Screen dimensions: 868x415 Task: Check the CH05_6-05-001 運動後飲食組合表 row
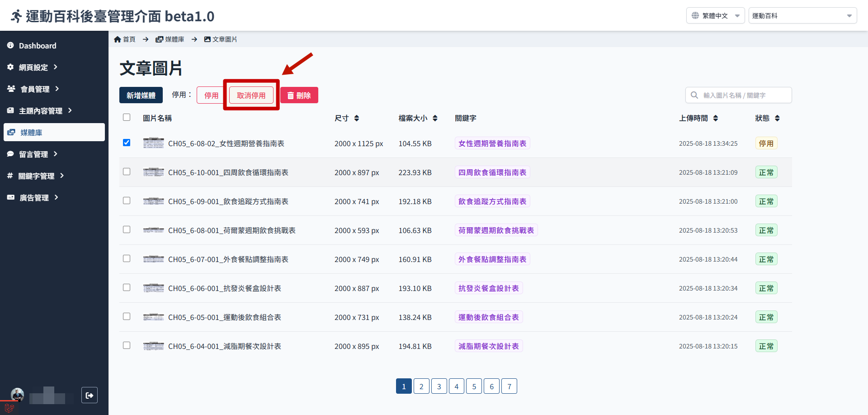click(x=127, y=316)
